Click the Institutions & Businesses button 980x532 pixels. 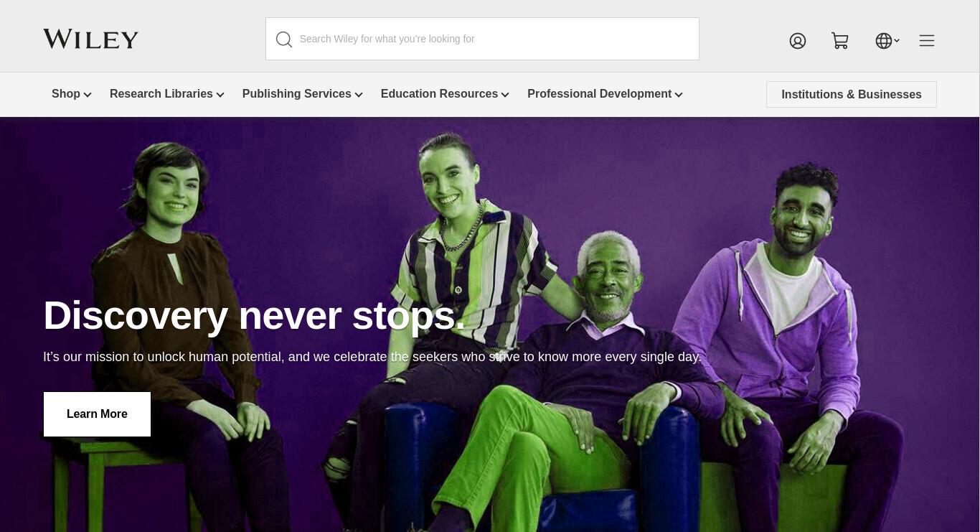coord(852,95)
